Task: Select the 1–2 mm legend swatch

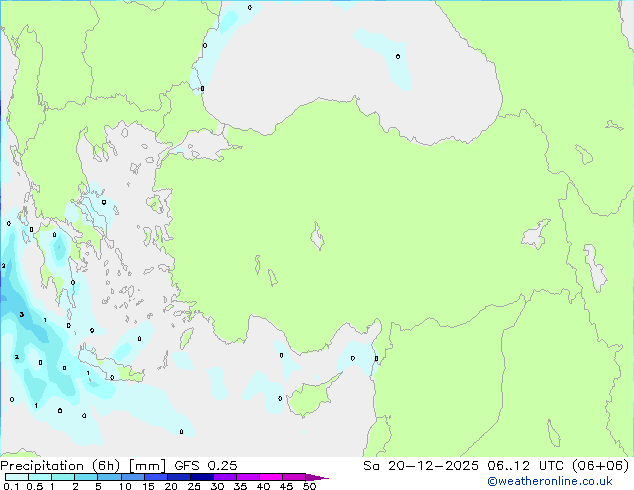Action: click(x=63, y=477)
